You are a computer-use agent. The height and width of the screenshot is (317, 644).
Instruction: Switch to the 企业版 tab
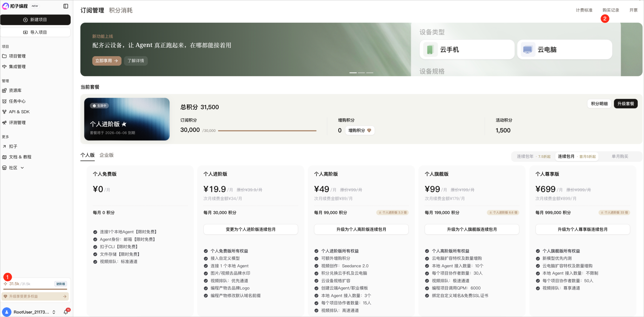pyautogui.click(x=107, y=155)
